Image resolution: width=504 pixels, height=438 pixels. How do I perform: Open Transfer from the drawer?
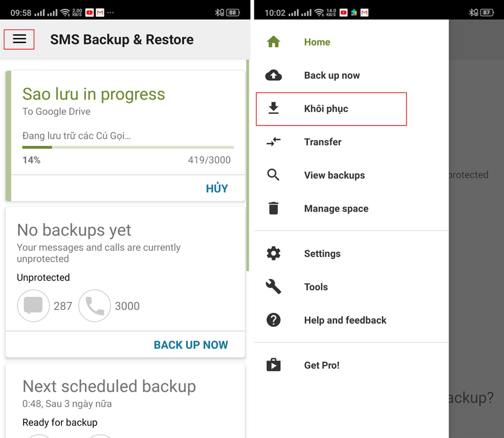click(x=351, y=142)
